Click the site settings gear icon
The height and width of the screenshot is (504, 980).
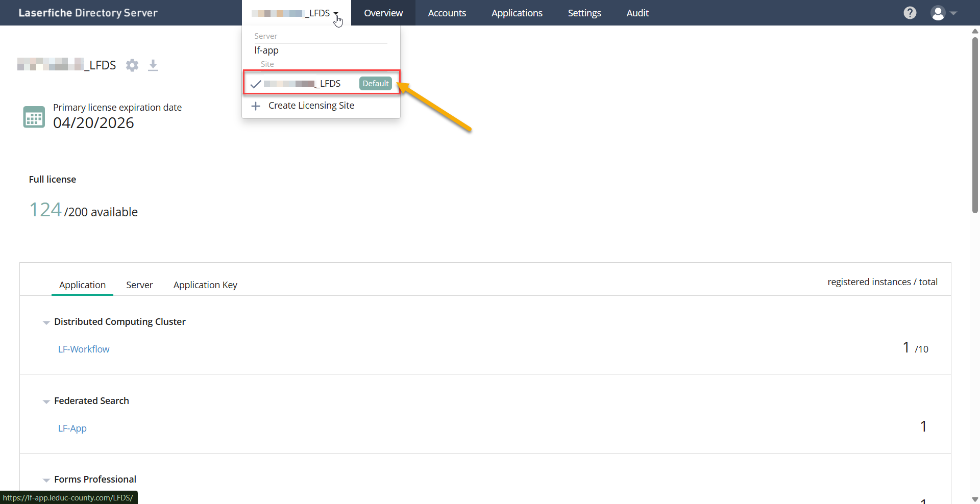click(x=132, y=65)
